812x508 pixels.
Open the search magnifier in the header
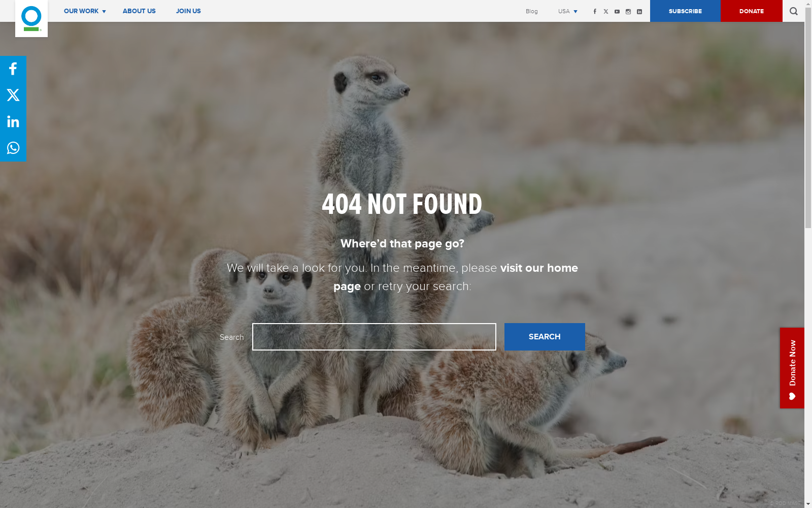click(794, 11)
